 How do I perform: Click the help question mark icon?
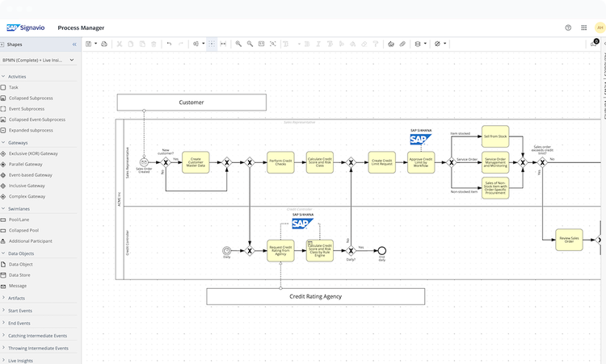click(568, 27)
